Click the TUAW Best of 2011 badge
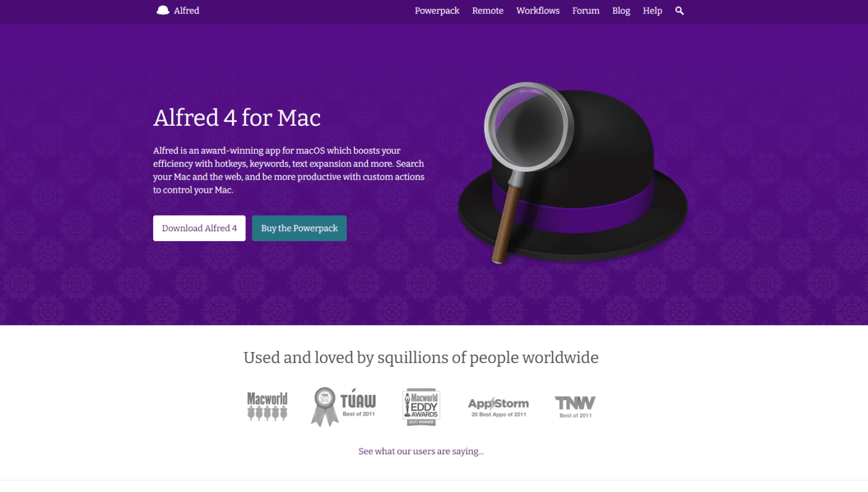This screenshot has width=868, height=492. tap(343, 406)
